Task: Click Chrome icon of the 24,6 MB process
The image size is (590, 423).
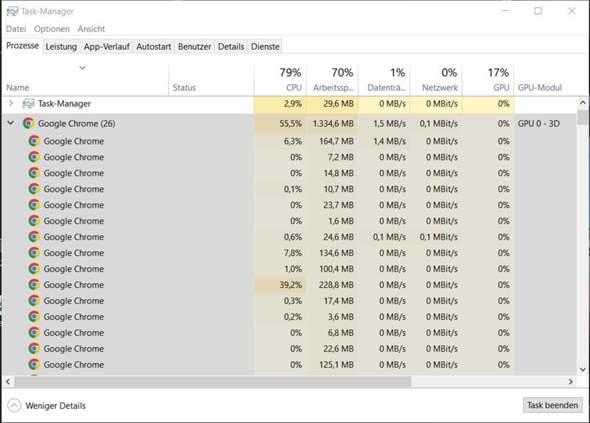Action: pyautogui.click(x=34, y=237)
